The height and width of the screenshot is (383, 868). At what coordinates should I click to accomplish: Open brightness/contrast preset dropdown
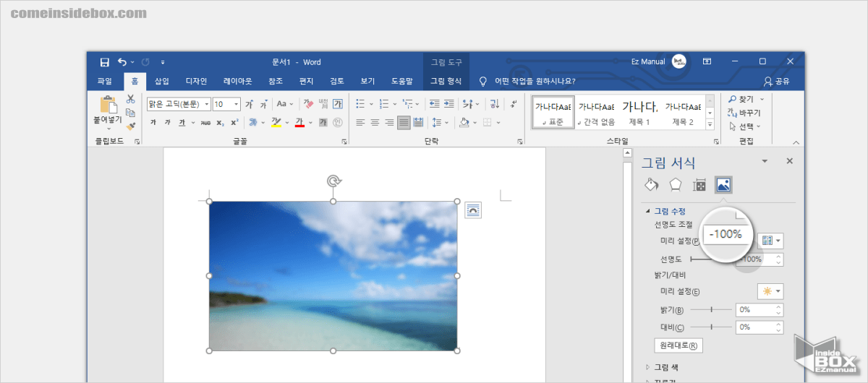pyautogui.click(x=771, y=291)
